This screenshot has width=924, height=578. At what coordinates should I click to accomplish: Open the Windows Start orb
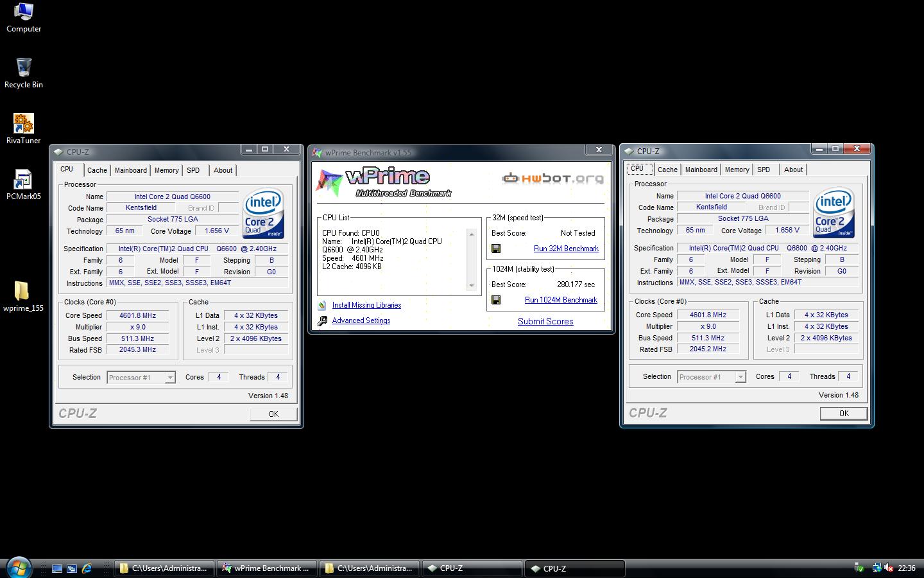18,568
